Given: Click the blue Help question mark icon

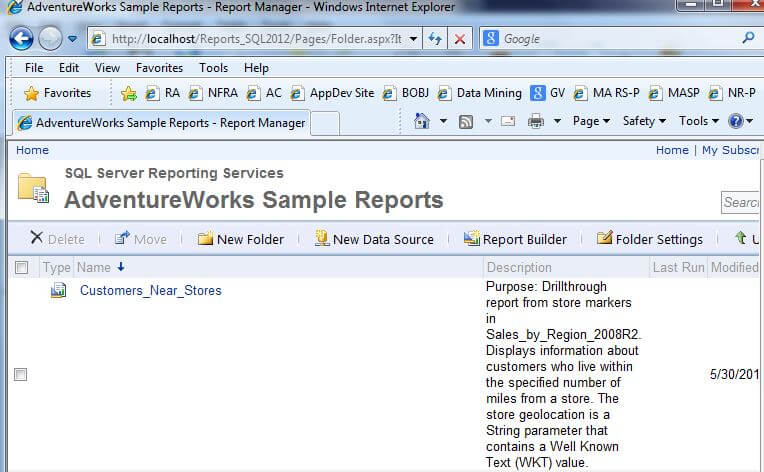Looking at the screenshot, I should [x=735, y=121].
